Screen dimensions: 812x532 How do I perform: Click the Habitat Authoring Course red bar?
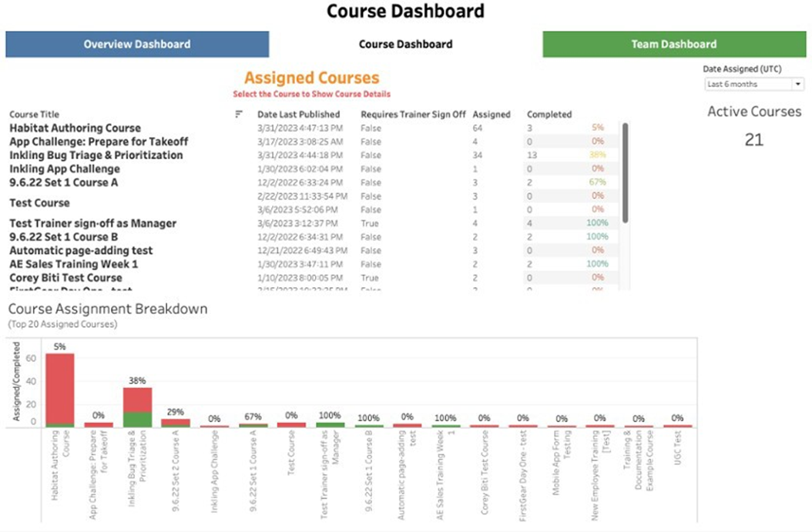[60, 387]
